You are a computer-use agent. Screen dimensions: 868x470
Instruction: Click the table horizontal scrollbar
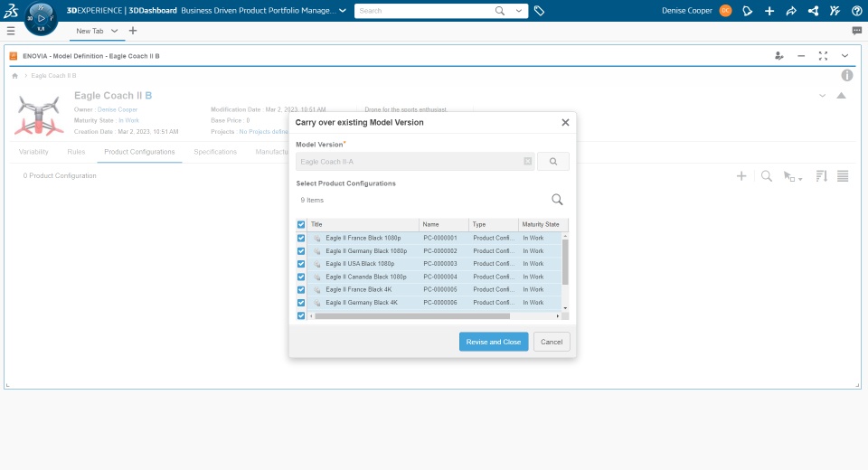click(412, 316)
